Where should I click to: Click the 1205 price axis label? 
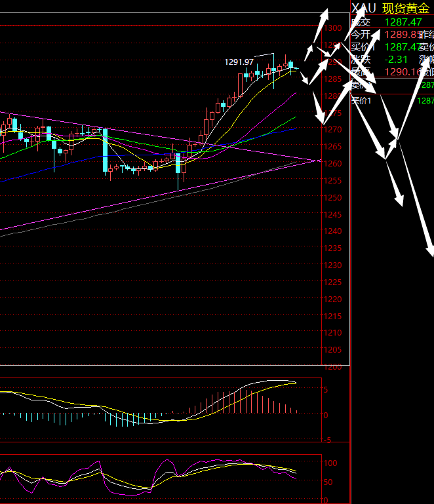[333, 350]
